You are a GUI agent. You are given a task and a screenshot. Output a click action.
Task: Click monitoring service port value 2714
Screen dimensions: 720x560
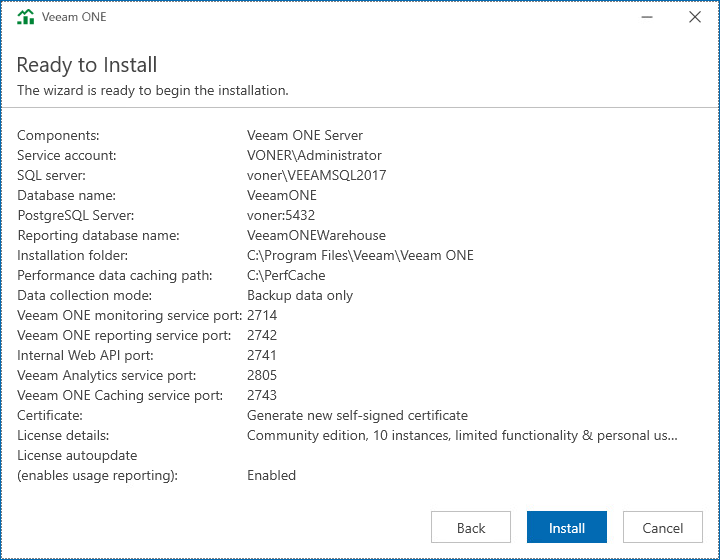point(262,315)
